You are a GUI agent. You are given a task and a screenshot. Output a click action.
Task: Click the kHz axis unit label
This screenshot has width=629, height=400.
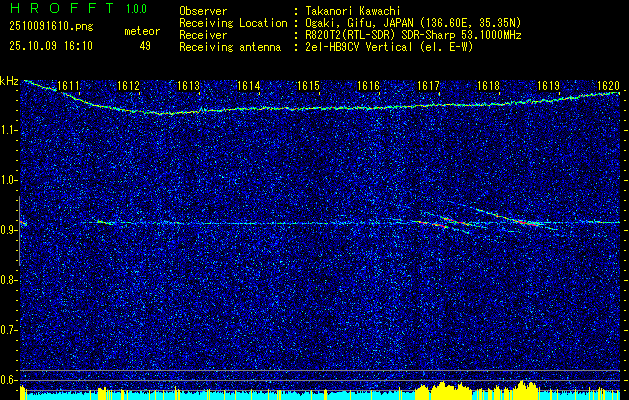(x=9, y=81)
